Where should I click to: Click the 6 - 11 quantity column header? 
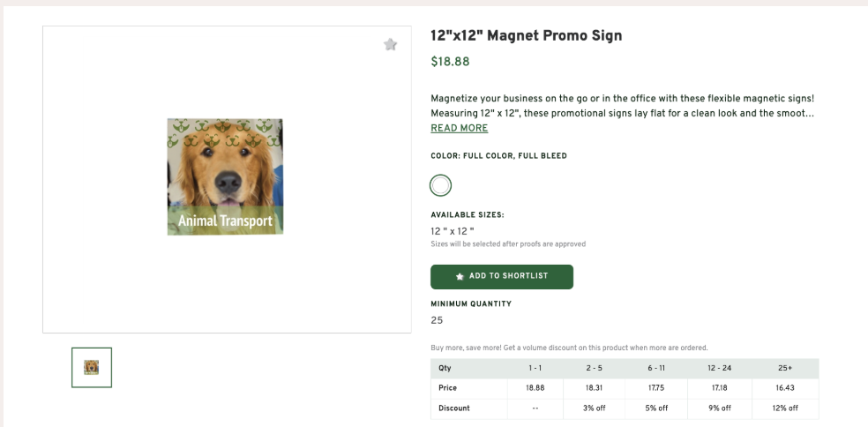click(657, 367)
